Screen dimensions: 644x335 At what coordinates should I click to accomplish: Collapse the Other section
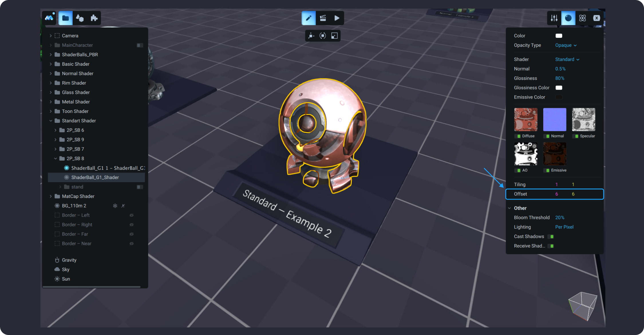(x=509, y=208)
